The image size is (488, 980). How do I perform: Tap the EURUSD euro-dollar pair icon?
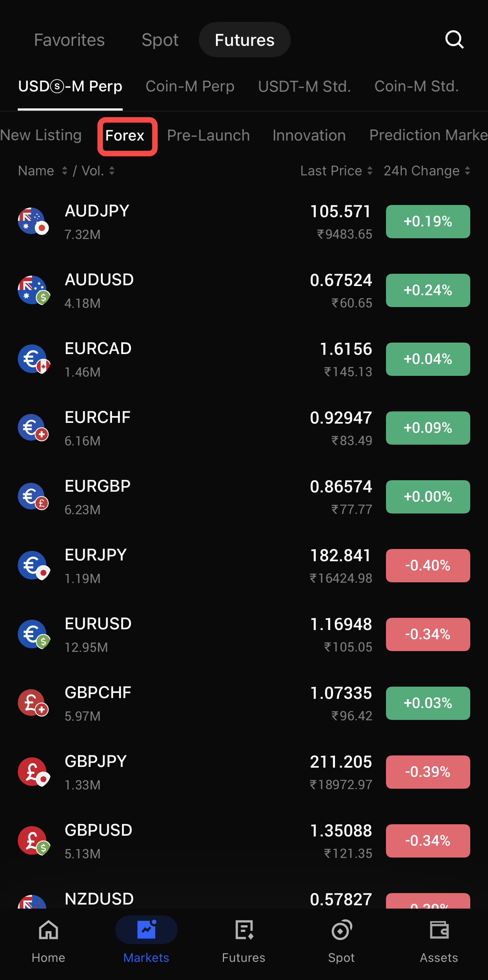(33, 634)
